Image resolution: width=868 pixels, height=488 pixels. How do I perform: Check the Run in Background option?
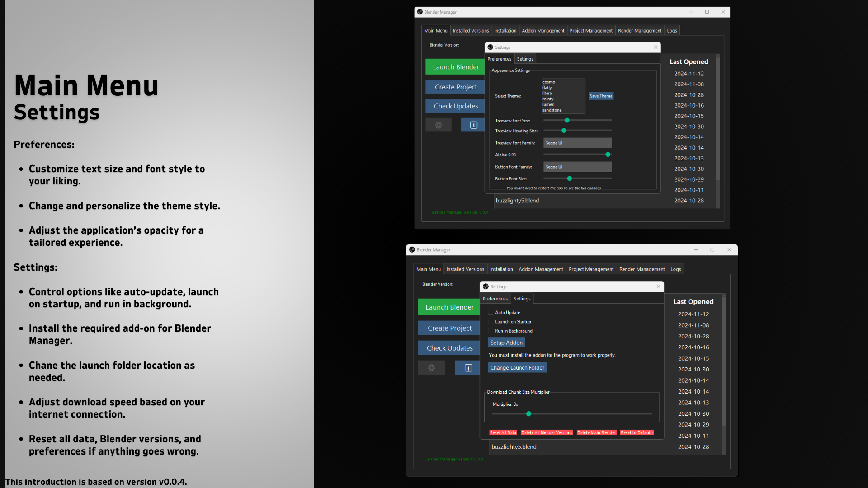point(491,331)
